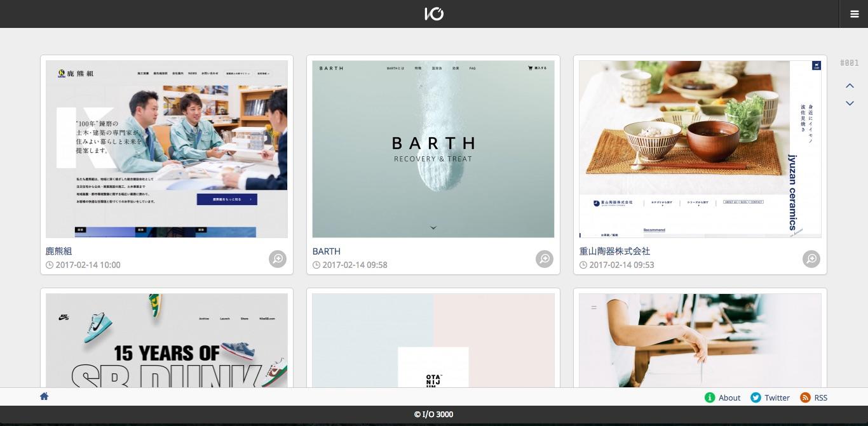Go to previous page with the up chevron

click(x=850, y=86)
